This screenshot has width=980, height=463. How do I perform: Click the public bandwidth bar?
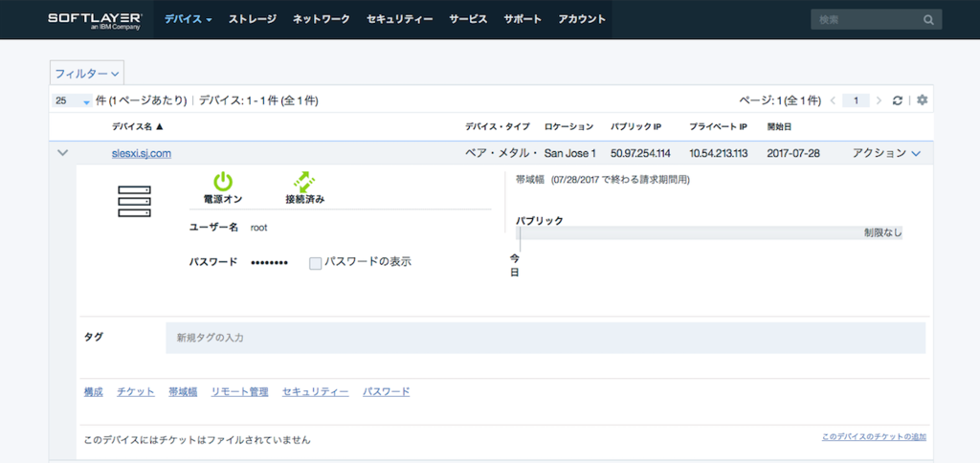(x=709, y=232)
